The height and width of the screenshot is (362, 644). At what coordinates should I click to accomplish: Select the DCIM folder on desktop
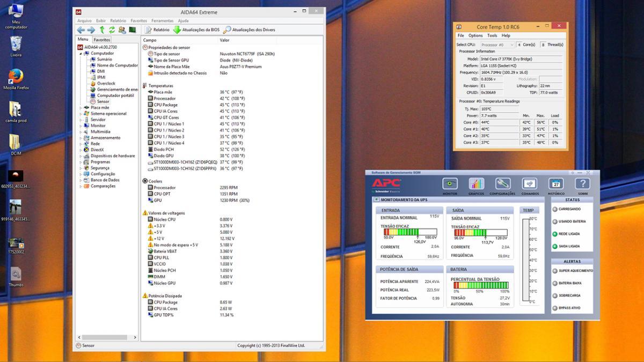point(16,145)
